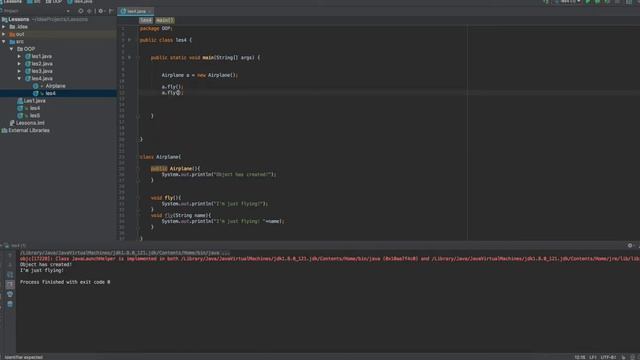Select the out folder icon
This screenshot has height=360, width=640.
tap(12, 34)
